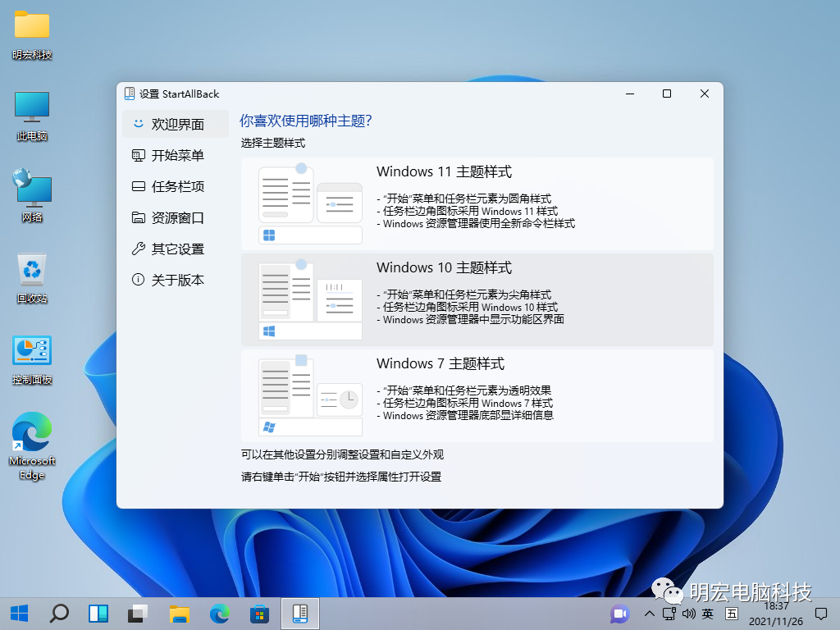Click the Windows 7 theme preview thumbnail
The height and width of the screenshot is (630, 840).
point(310,395)
